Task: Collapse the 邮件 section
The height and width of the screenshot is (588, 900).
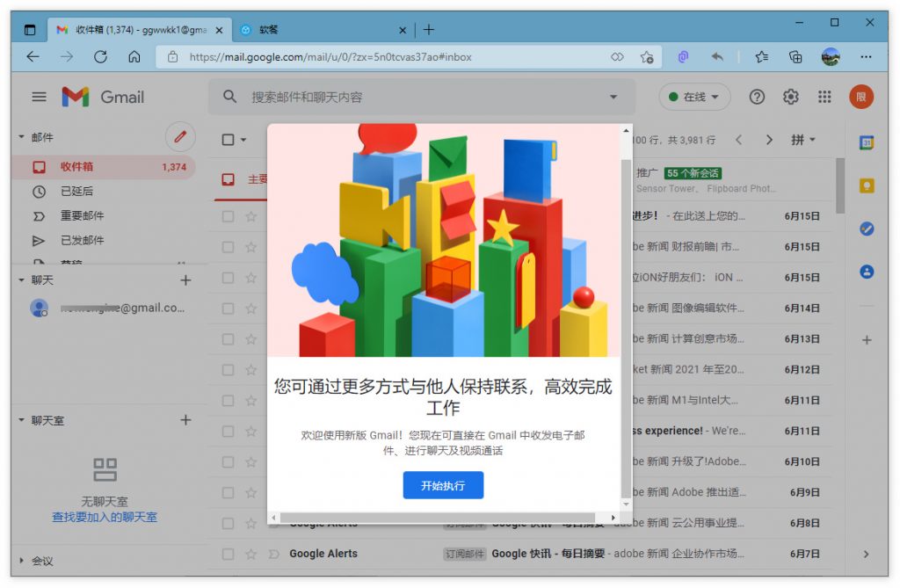Action: tap(21, 137)
